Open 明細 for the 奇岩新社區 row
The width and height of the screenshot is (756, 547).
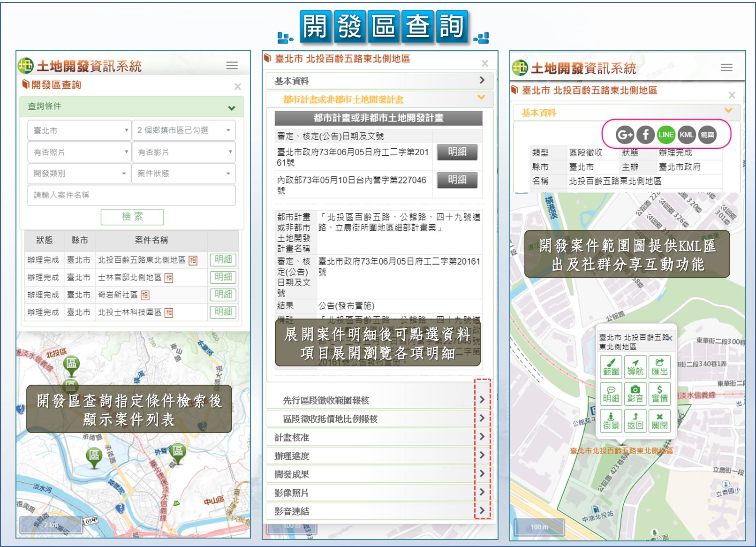point(223,295)
